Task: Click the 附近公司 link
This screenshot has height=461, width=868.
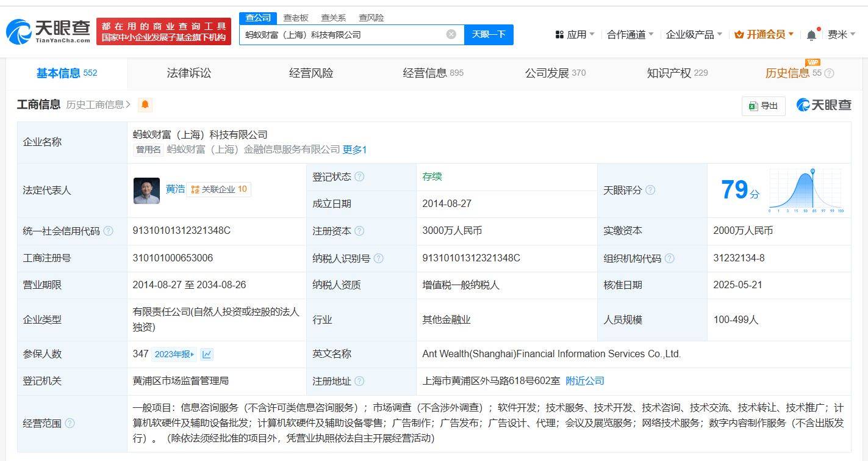Action: (x=584, y=381)
